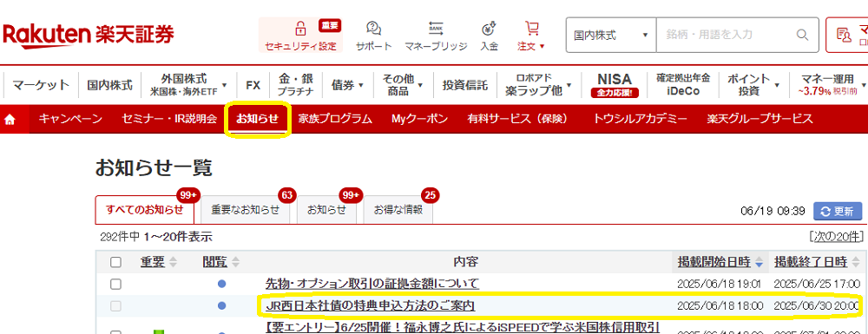Click the Rakuten Securities logo
868x334 pixels.
click(89, 35)
